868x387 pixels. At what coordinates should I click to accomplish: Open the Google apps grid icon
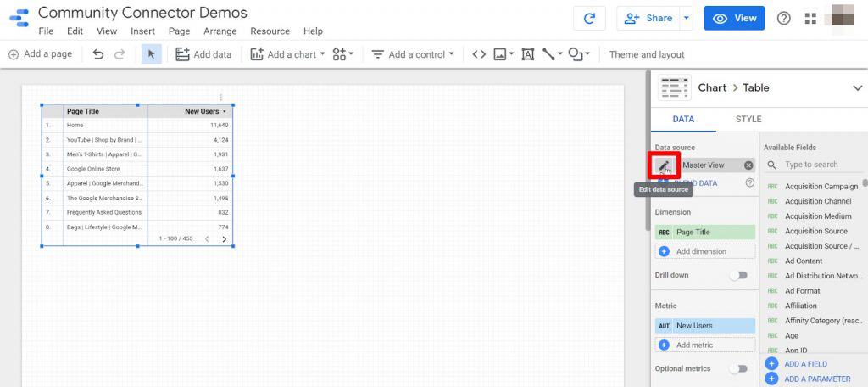click(x=810, y=19)
